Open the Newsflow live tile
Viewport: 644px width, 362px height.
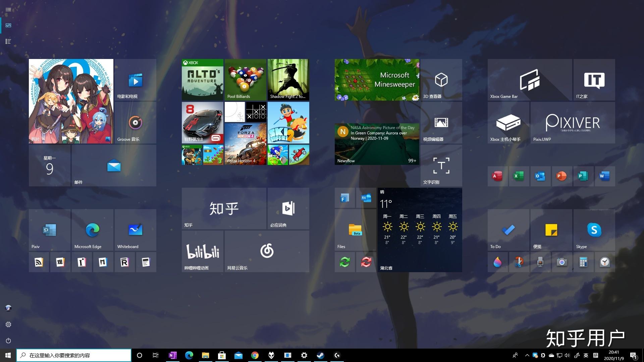point(377,144)
